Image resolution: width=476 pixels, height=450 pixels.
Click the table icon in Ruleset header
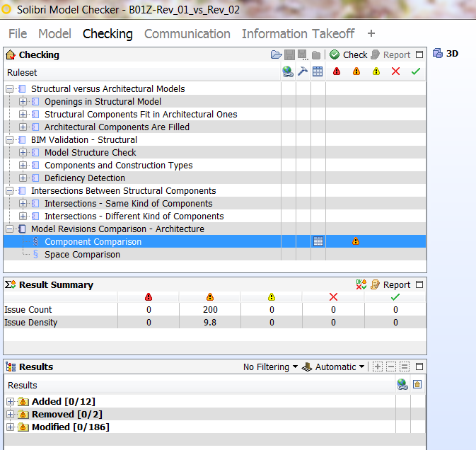318,71
